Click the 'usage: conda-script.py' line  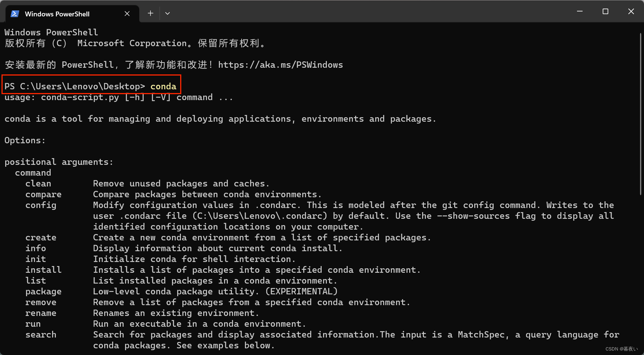tap(119, 97)
